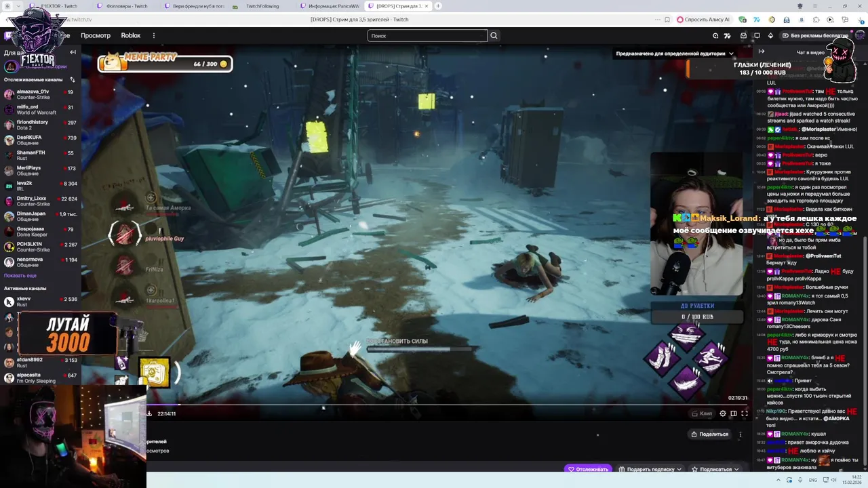This screenshot has height=488, width=868.
Task: Switch to Информация PanicaWW tab
Action: click(329, 6)
